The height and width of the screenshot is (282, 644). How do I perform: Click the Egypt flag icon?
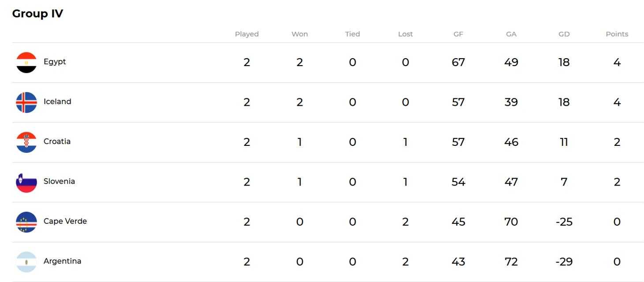coord(26,63)
